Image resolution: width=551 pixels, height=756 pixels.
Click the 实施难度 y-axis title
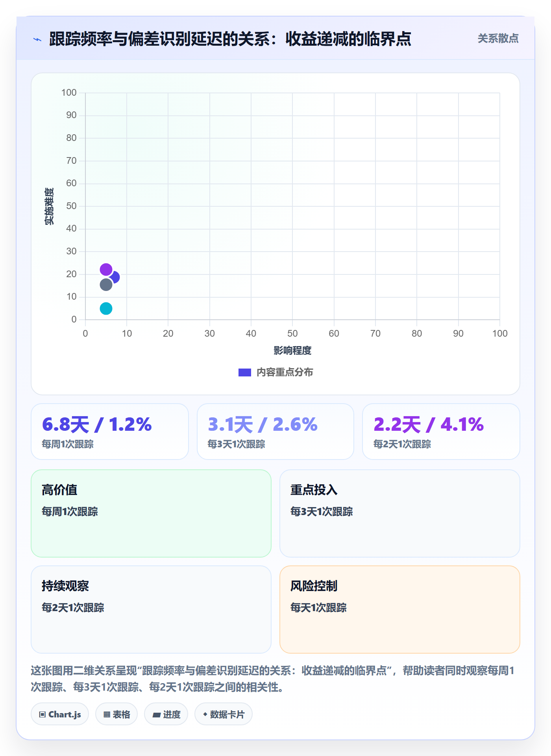coord(49,206)
